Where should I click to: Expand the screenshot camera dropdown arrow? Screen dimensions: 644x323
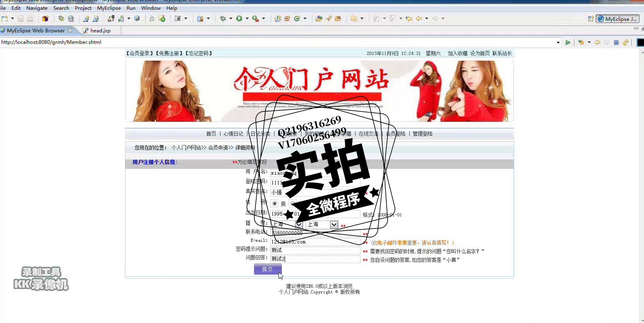[186, 18]
